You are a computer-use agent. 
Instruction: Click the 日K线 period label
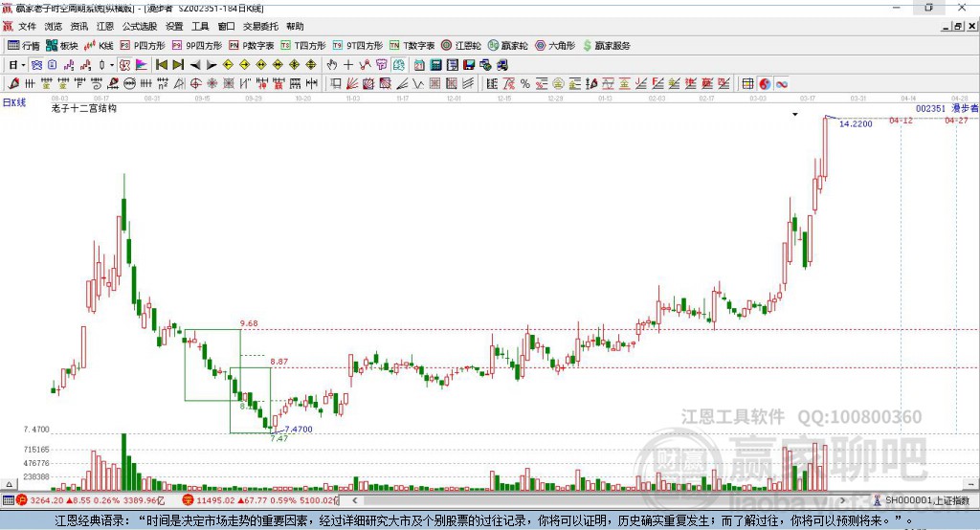[13, 101]
